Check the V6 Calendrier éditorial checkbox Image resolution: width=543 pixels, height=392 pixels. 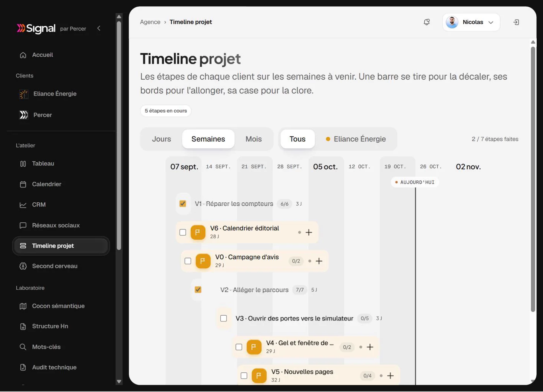click(x=182, y=232)
